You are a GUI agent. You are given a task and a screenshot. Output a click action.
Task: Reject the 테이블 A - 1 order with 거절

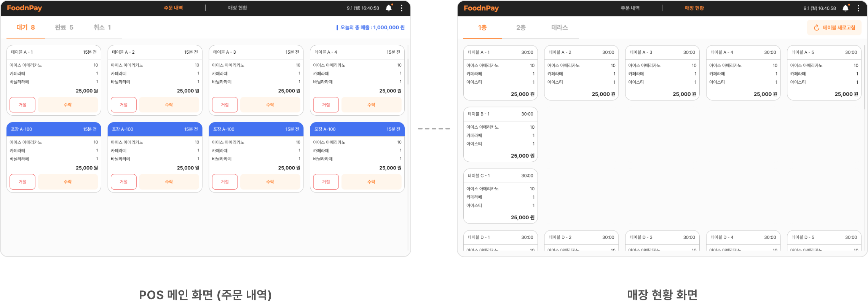pyautogui.click(x=22, y=105)
